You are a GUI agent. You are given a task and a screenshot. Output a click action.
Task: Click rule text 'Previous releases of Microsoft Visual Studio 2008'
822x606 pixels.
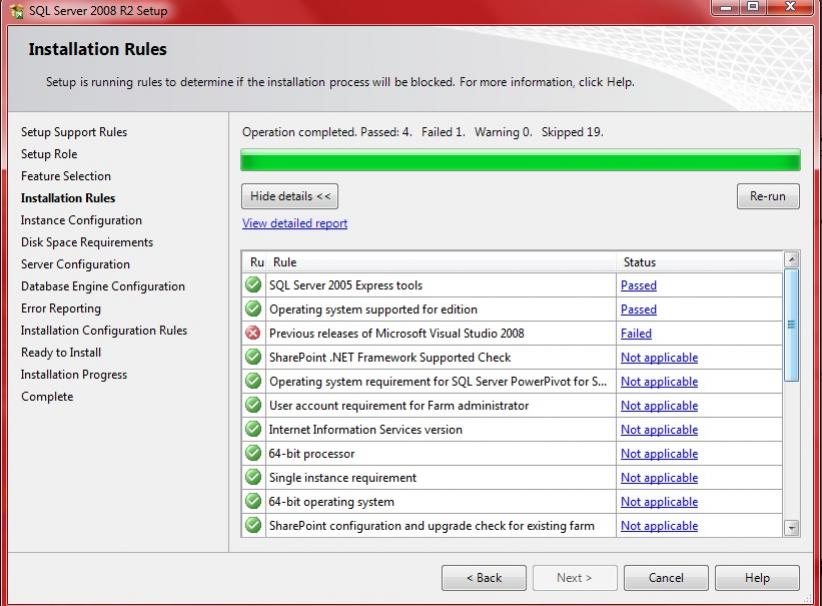click(x=396, y=333)
